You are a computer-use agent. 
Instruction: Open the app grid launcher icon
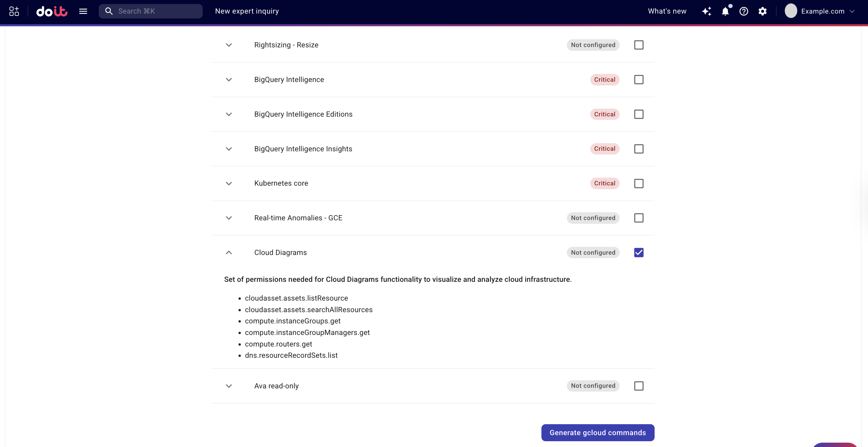[14, 11]
